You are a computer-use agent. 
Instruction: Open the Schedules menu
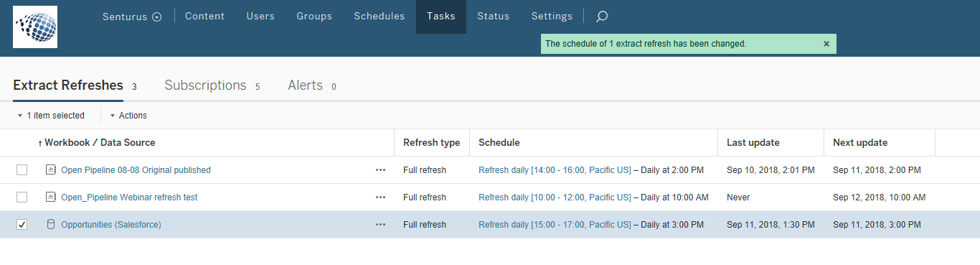pyautogui.click(x=380, y=16)
